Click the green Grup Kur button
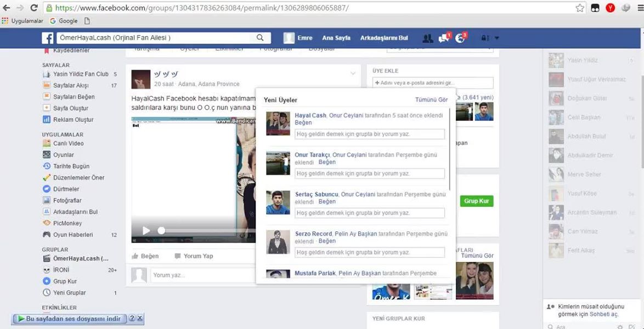Screen dimensions: 644x329 click(x=477, y=201)
